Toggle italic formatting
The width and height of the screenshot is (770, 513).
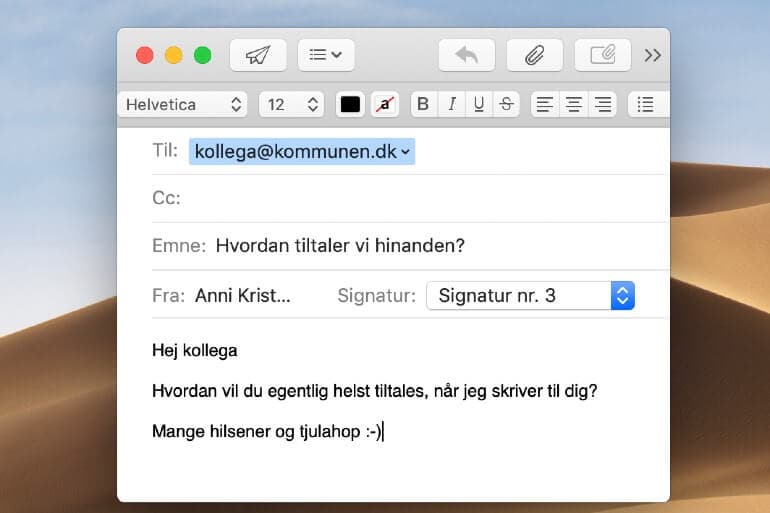coord(451,104)
